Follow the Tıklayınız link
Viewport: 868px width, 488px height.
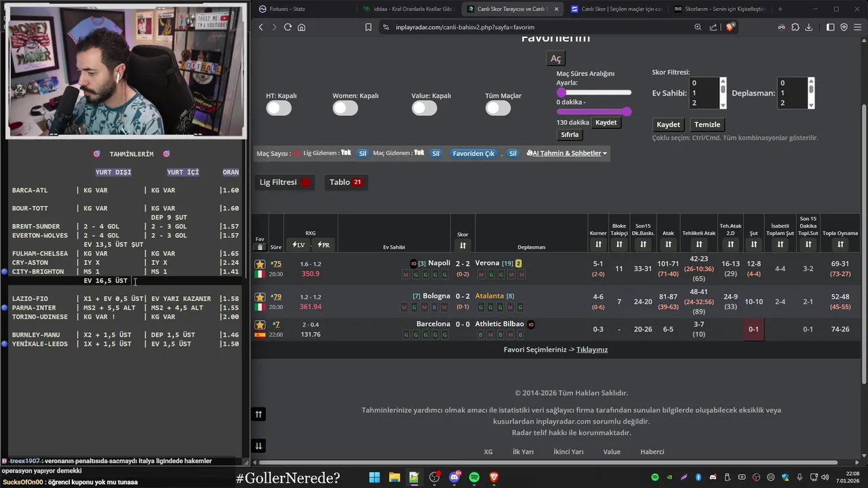coord(592,350)
